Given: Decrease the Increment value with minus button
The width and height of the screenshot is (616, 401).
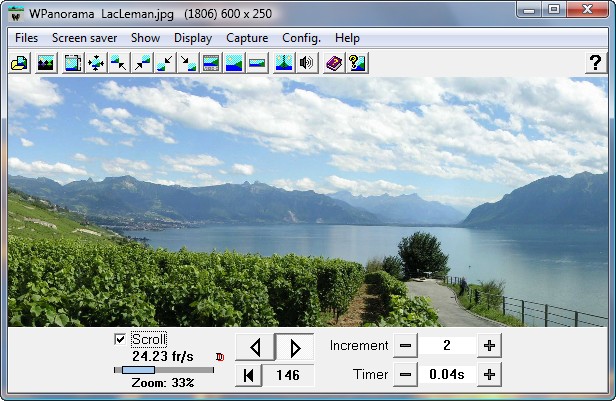Looking at the screenshot, I should click(404, 346).
